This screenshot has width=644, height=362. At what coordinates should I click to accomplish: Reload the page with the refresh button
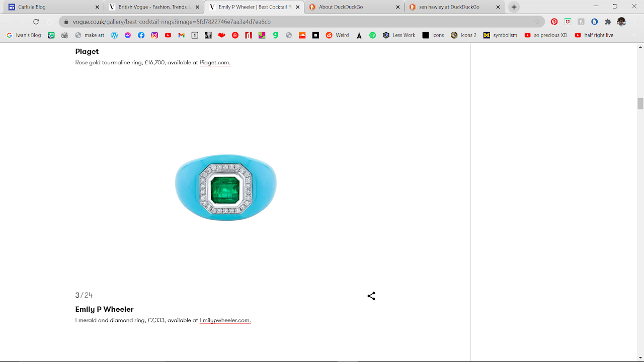click(x=36, y=22)
